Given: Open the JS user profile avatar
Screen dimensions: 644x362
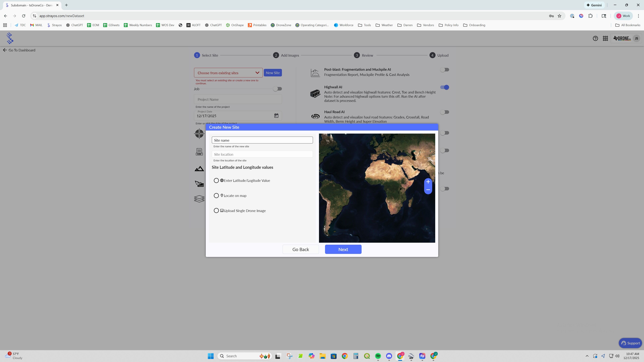Looking at the screenshot, I should (636, 39).
